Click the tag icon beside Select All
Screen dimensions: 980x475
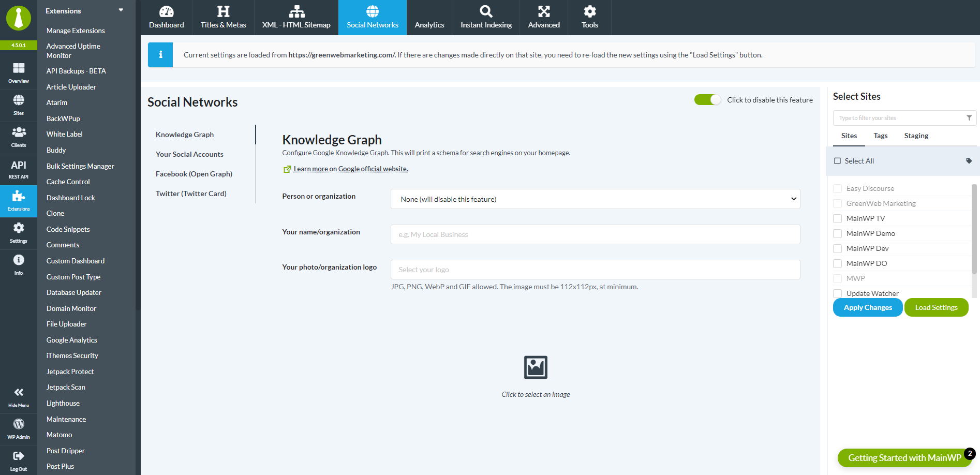click(969, 161)
